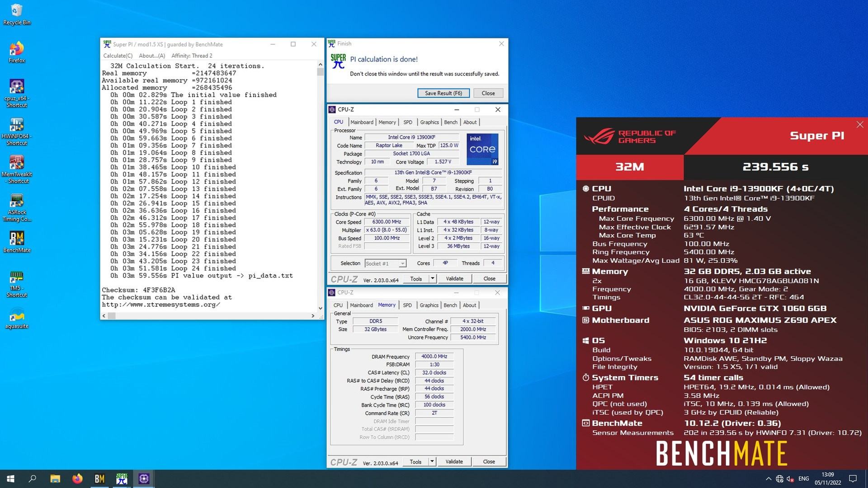Close the BenchMate result panel
Viewport: 868px width, 488px height.
[859, 124]
